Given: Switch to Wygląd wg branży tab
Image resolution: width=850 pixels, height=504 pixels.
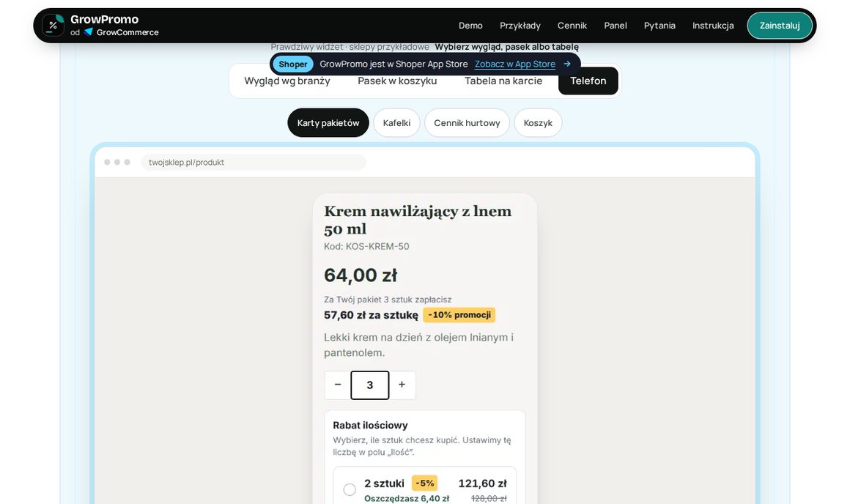Looking at the screenshot, I should (x=287, y=81).
